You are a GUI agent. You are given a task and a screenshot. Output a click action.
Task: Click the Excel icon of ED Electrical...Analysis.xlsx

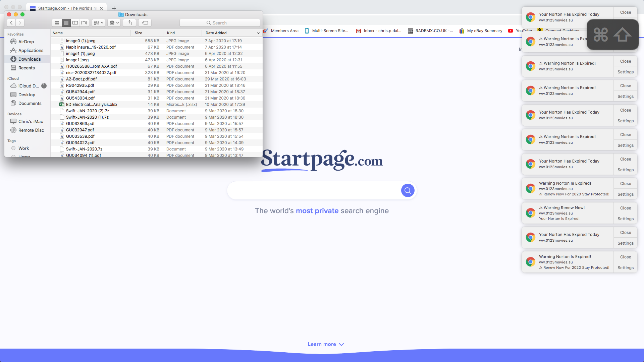(62, 105)
